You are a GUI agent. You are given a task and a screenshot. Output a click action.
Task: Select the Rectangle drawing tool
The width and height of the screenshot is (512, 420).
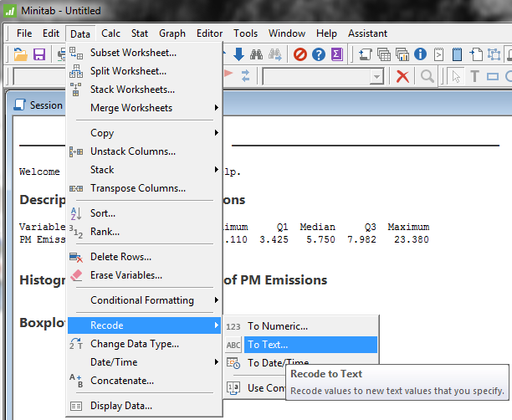tap(493, 77)
